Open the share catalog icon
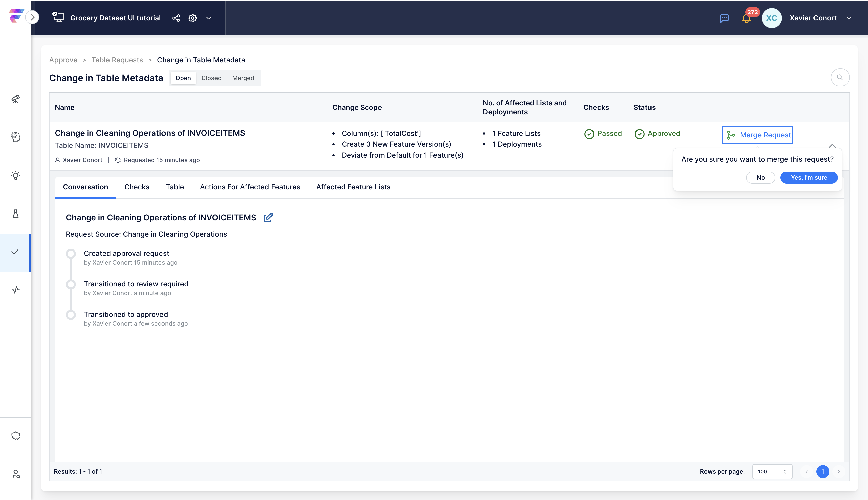 click(176, 18)
